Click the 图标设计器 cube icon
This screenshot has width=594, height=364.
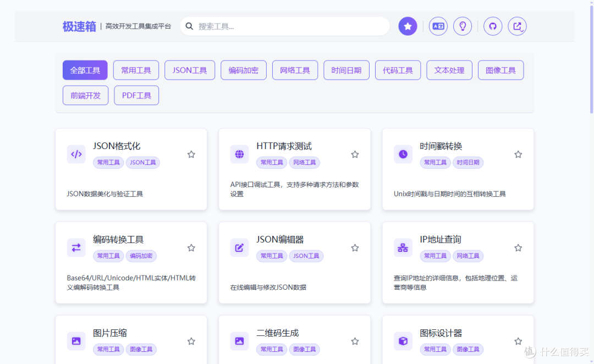pyautogui.click(x=403, y=341)
